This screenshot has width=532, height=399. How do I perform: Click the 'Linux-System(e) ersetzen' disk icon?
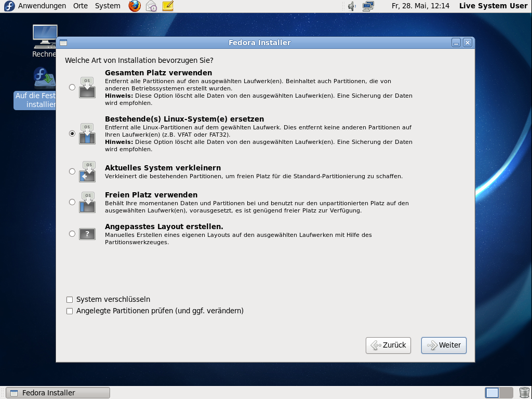point(87,134)
